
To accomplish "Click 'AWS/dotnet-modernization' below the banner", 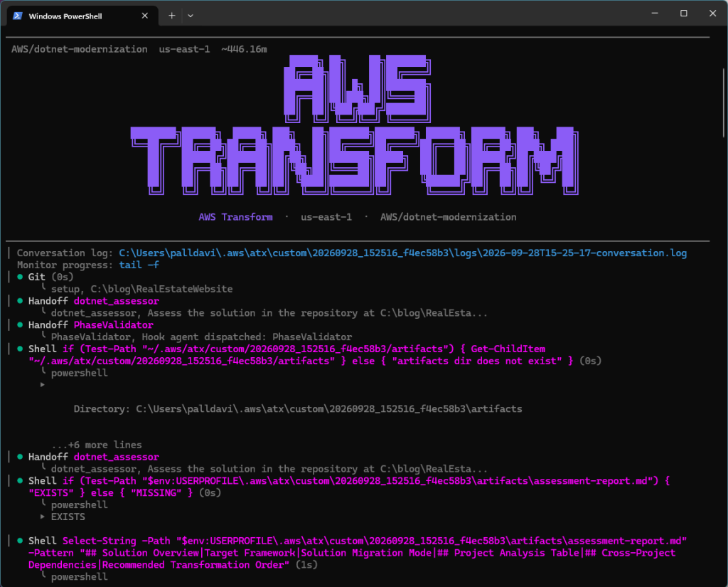I will pos(449,217).
